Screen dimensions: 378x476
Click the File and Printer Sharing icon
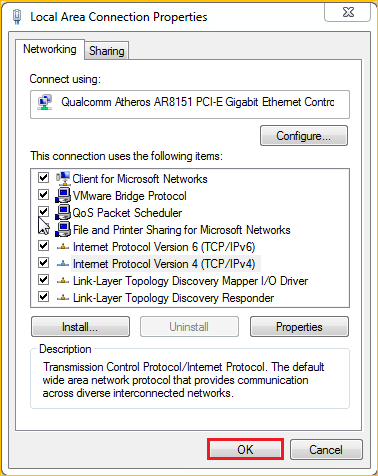tap(63, 229)
